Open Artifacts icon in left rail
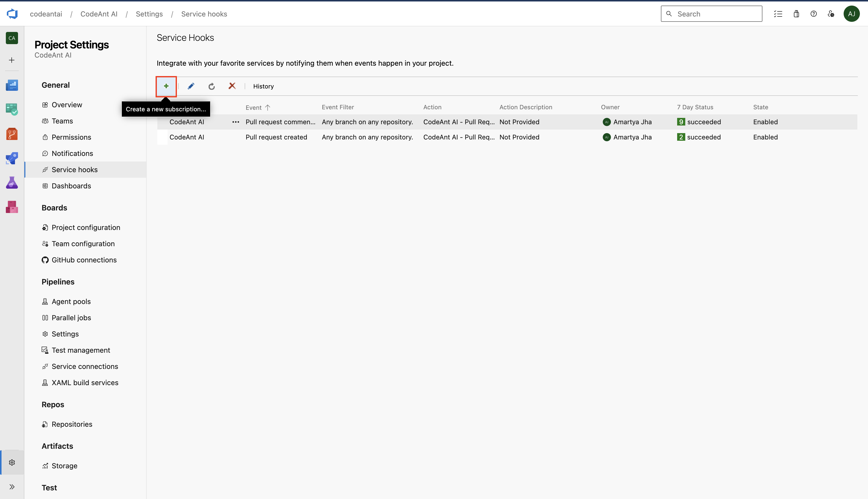 coord(12,207)
